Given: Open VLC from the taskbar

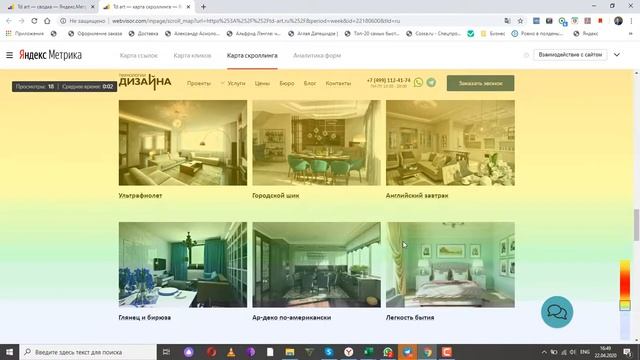Looking at the screenshot, I should pyautogui.click(x=231, y=352).
